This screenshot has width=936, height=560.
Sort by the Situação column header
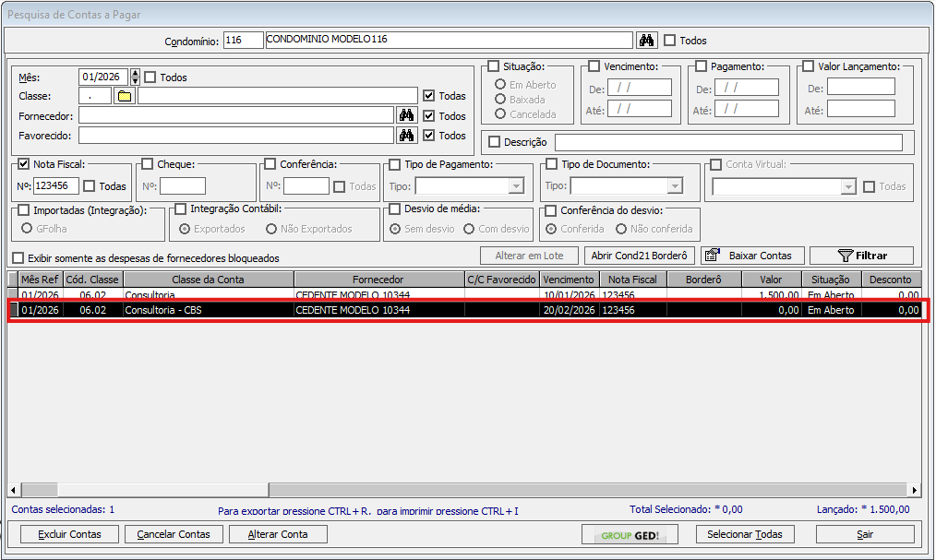[x=831, y=280]
